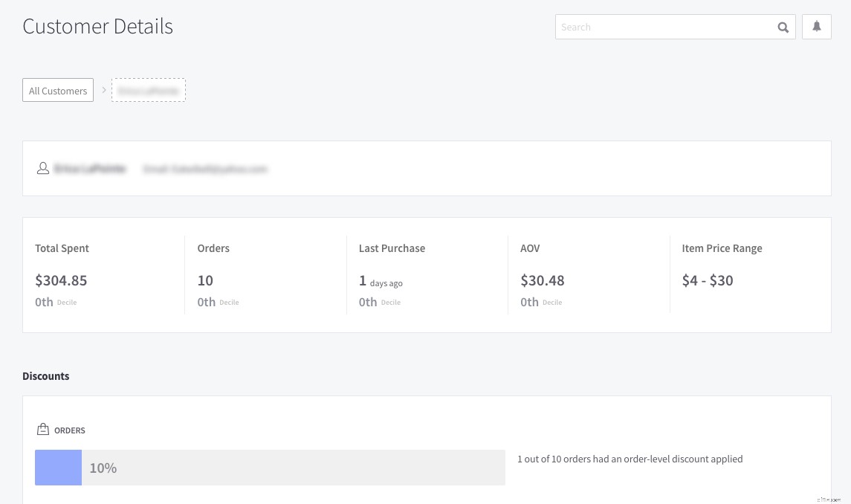Click the Total Spent metric card
The image size is (851, 504).
[104, 274]
